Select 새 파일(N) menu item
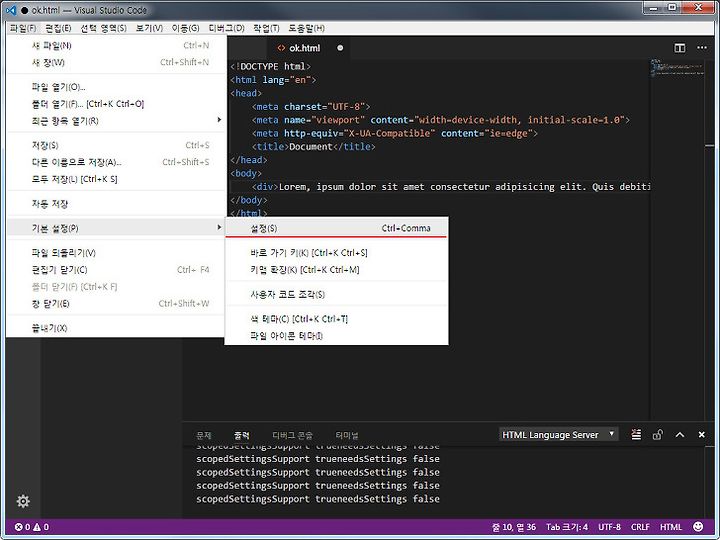The image size is (720, 540). (x=117, y=45)
